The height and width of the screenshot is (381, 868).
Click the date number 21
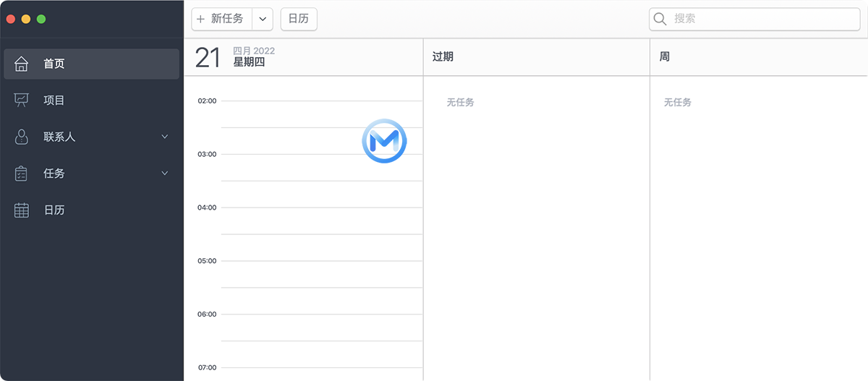click(208, 58)
